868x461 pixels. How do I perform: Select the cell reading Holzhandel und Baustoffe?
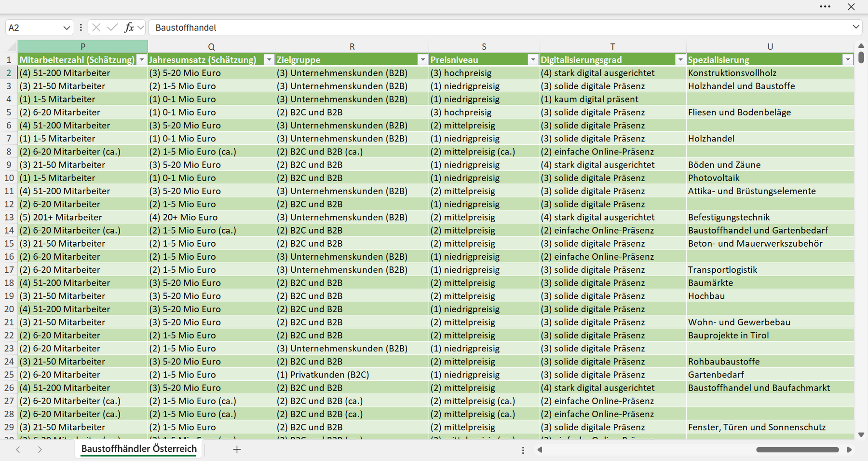(770, 86)
